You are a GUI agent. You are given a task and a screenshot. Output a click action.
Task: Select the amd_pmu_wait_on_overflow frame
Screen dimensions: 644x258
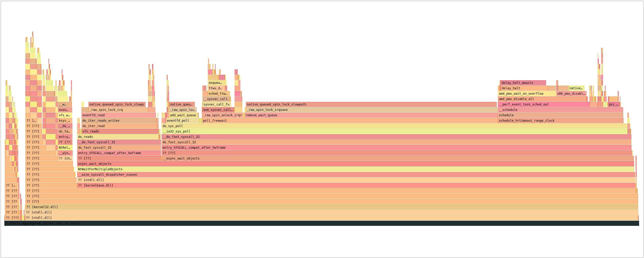pyautogui.click(x=527, y=94)
